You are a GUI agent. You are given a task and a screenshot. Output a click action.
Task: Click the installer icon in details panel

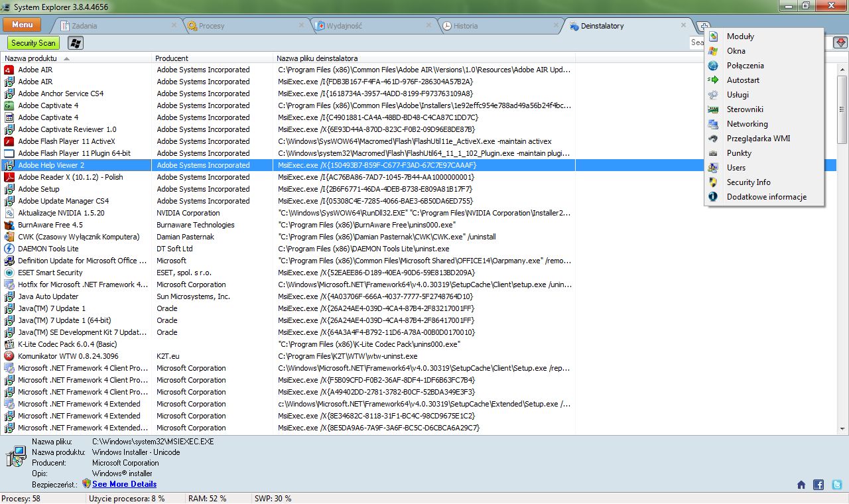point(15,456)
